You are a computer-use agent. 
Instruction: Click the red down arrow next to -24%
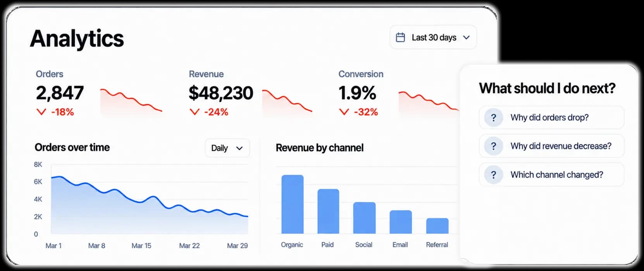click(x=195, y=112)
